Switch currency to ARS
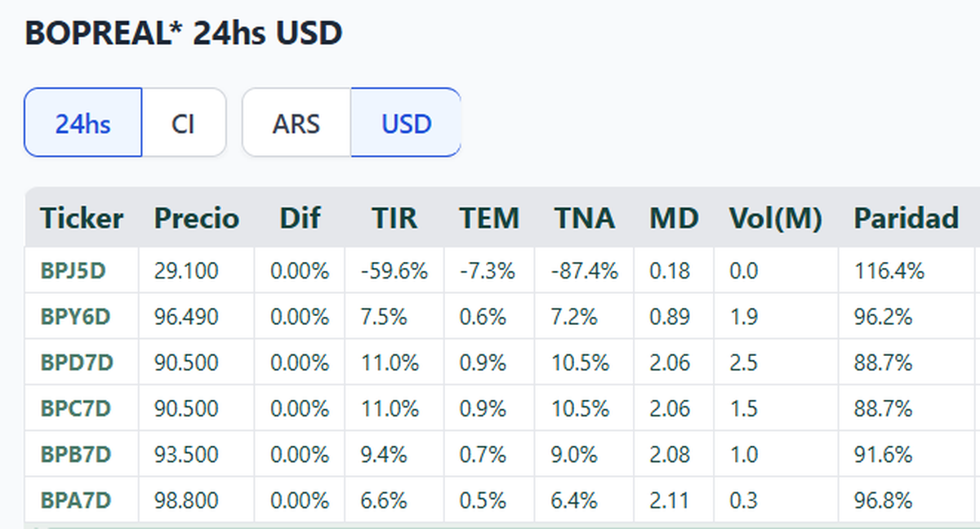Viewport: 980px width, 529px height. pos(296,123)
